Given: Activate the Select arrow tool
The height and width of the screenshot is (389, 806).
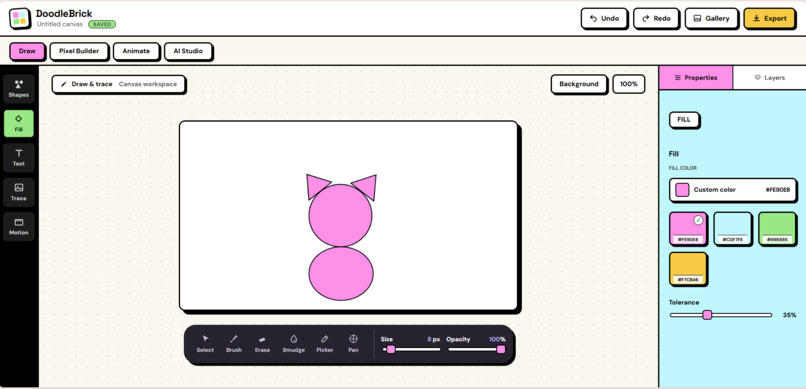Looking at the screenshot, I should tap(205, 344).
